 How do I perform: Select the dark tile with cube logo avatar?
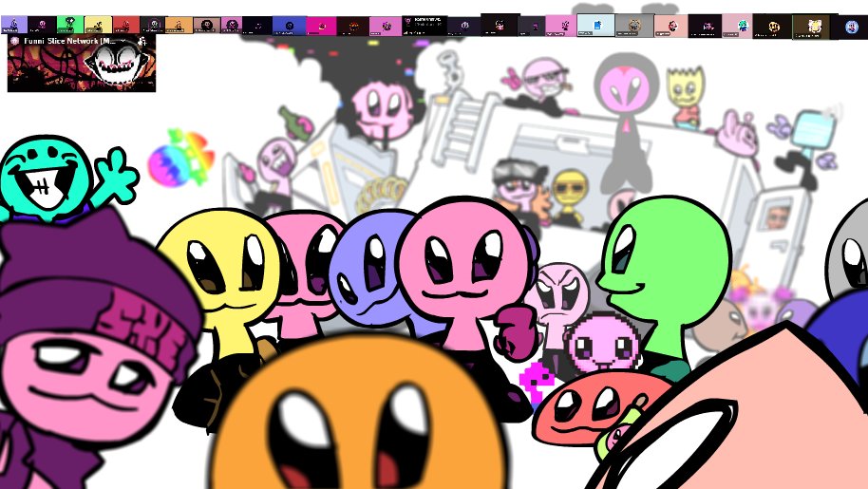coord(463,26)
